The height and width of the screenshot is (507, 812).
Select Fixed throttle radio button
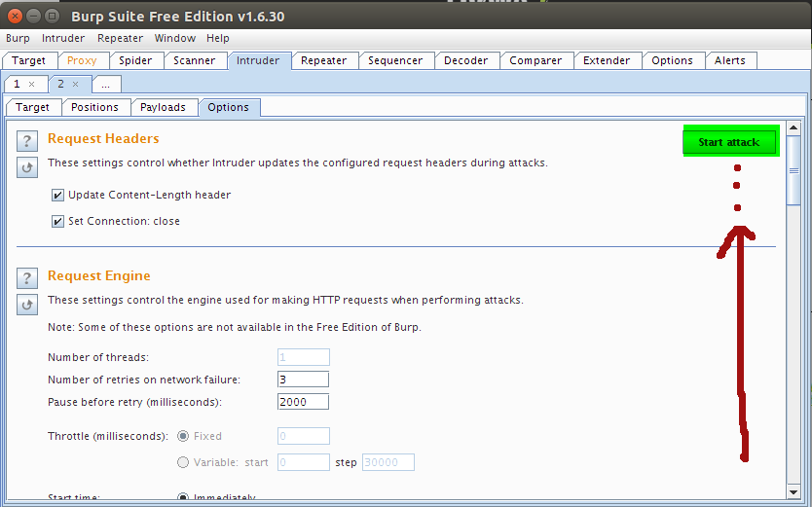(x=183, y=436)
